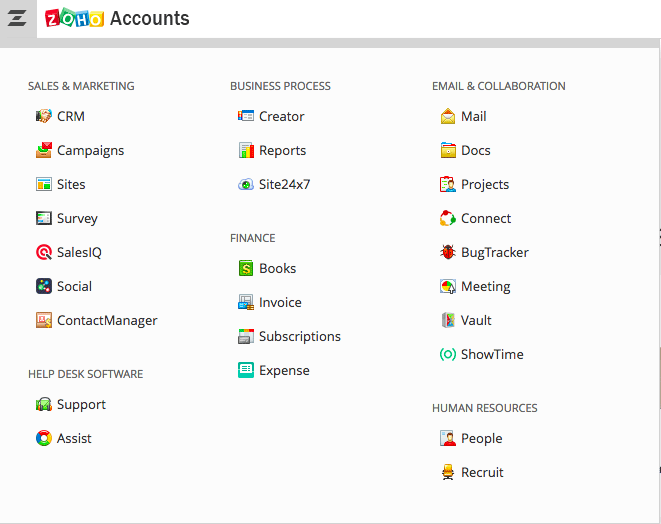Click the Mail envelope icon
Image resolution: width=661 pixels, height=524 pixels.
448,116
